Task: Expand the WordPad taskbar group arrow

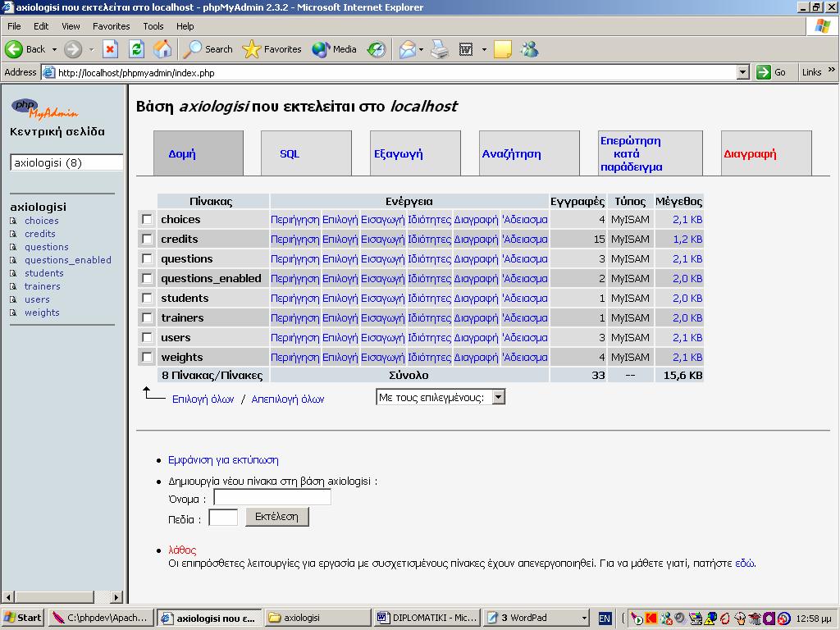Action: 584,619
